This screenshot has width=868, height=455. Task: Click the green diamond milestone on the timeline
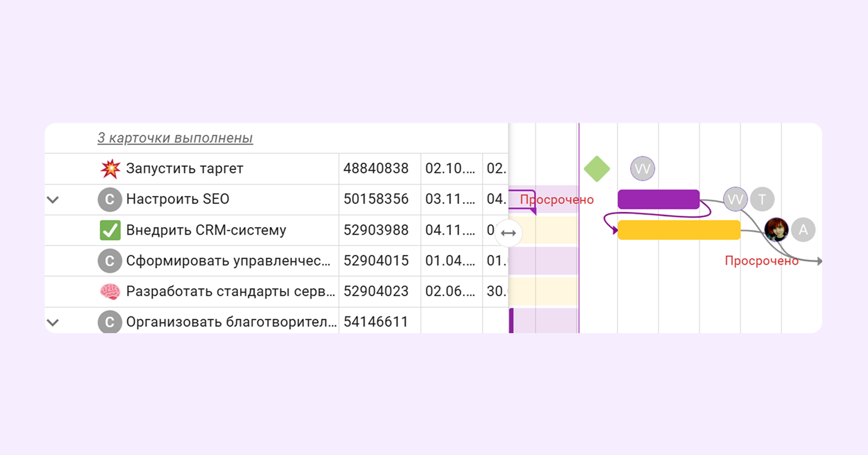pyautogui.click(x=597, y=169)
